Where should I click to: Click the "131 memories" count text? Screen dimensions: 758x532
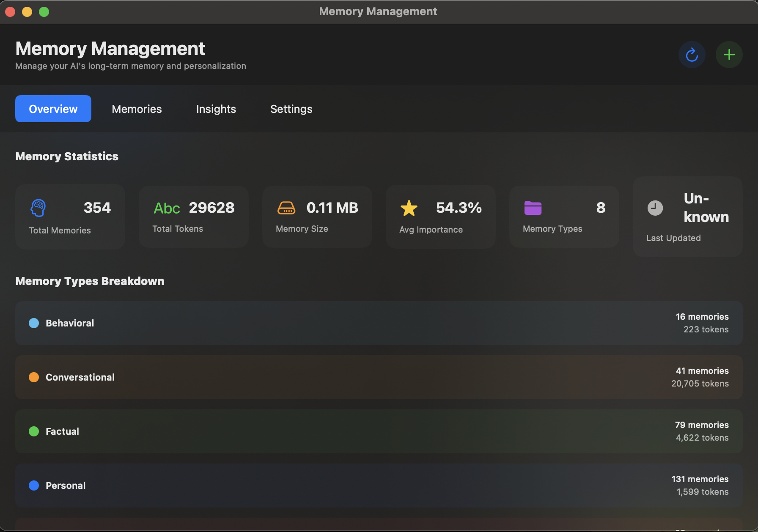700,479
